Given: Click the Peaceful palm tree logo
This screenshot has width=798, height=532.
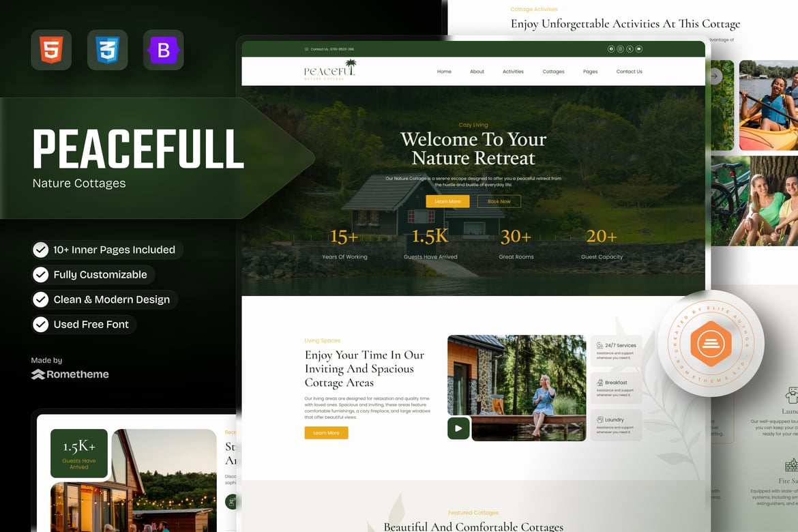Looking at the screenshot, I should coord(330,70).
